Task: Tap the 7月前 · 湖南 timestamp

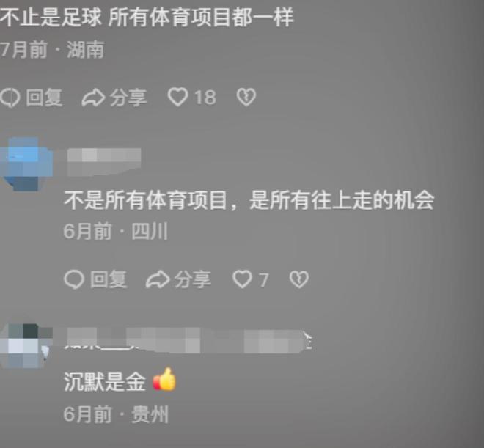Action: click(x=52, y=49)
